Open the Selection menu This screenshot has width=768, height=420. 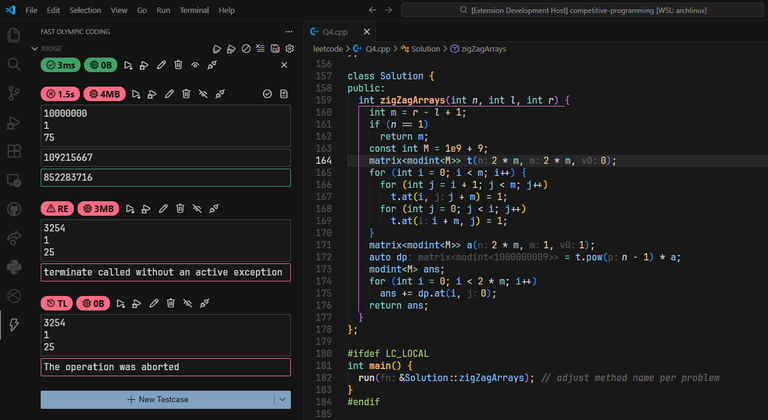(85, 10)
